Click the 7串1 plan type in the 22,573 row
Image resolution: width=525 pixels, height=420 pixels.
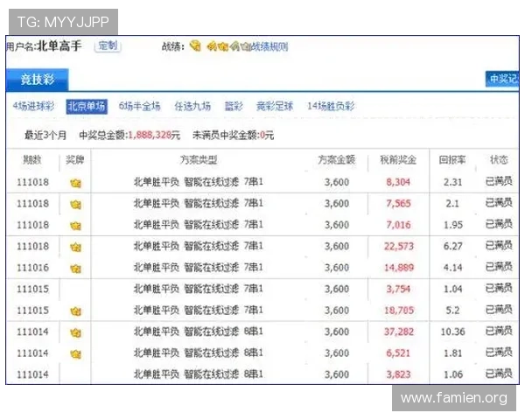pyautogui.click(x=254, y=246)
